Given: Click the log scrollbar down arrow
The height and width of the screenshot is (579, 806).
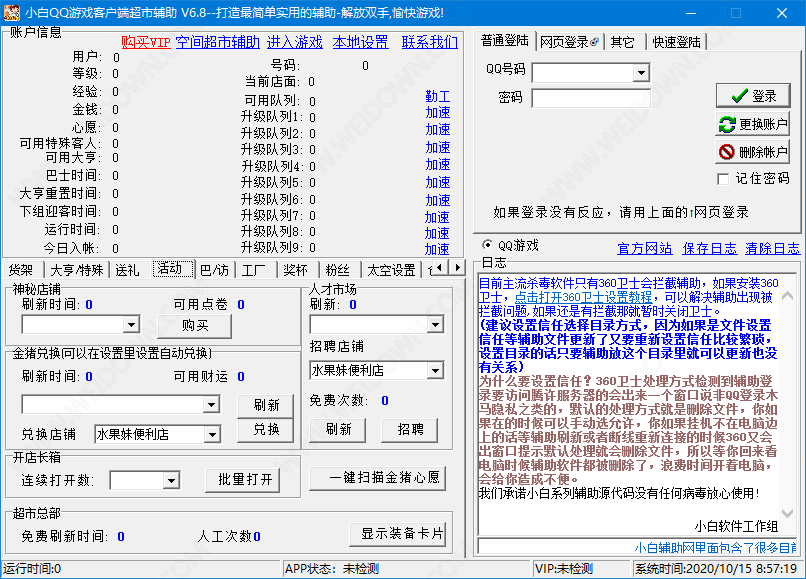Looking at the screenshot, I should 787,513.
